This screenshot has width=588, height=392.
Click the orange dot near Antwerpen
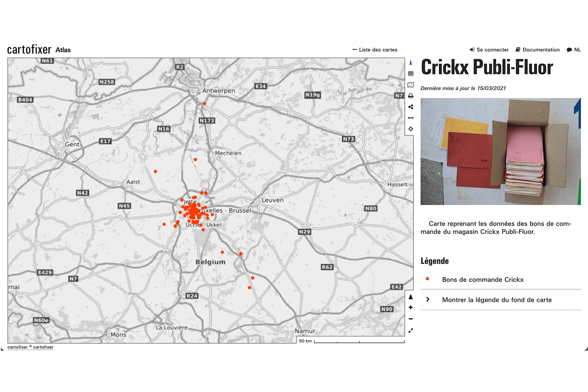(x=204, y=104)
